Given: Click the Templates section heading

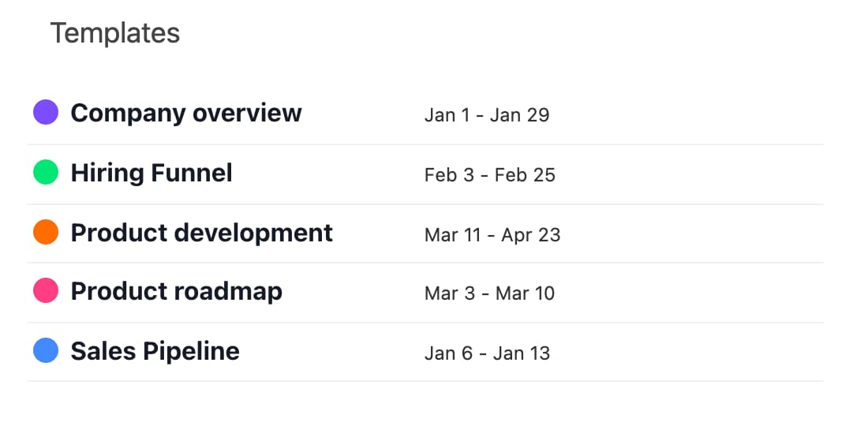Looking at the screenshot, I should [x=115, y=33].
